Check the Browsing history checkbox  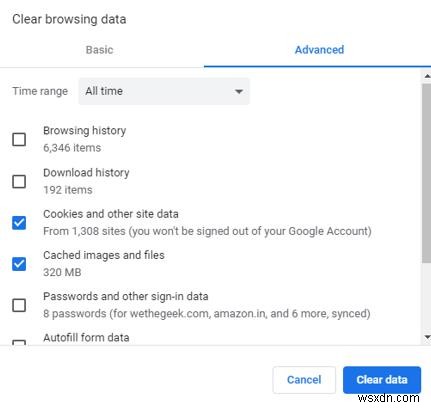(x=19, y=139)
